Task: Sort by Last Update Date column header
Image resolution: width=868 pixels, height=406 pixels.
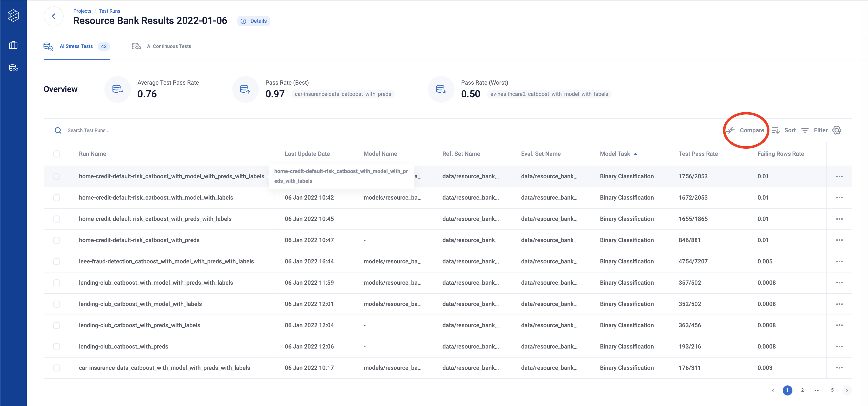Action: click(x=307, y=154)
